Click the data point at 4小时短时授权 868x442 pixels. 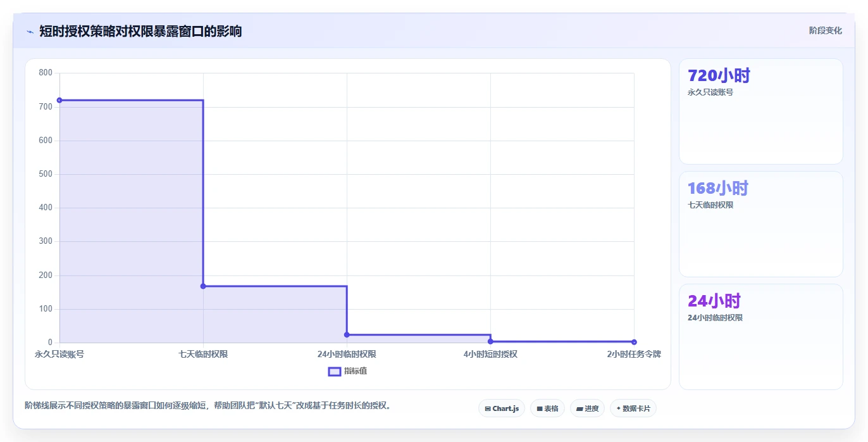(490, 341)
